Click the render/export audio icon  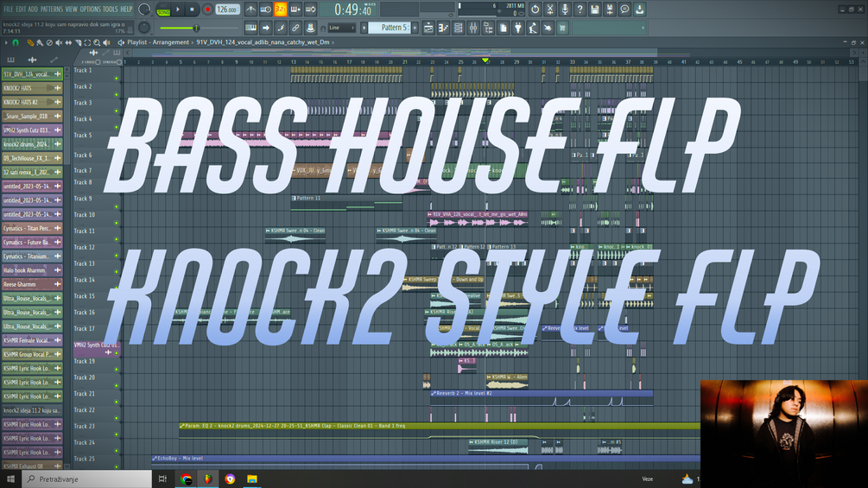tap(610, 10)
